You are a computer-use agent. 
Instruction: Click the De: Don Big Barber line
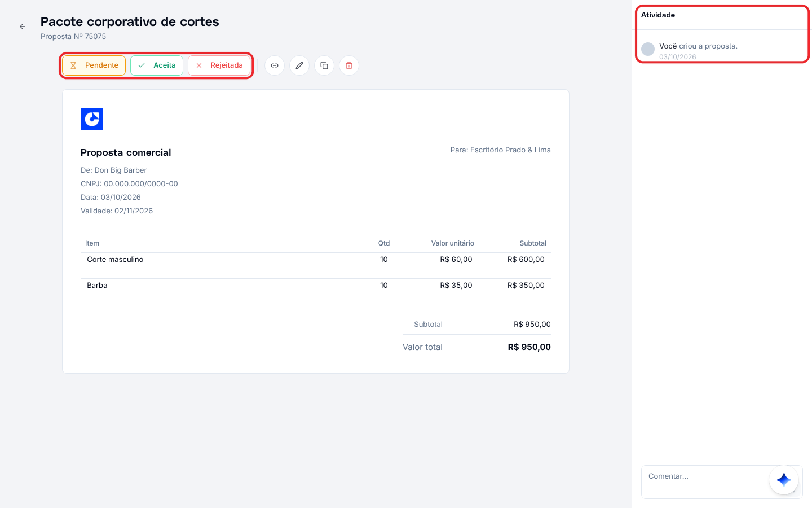pos(113,170)
